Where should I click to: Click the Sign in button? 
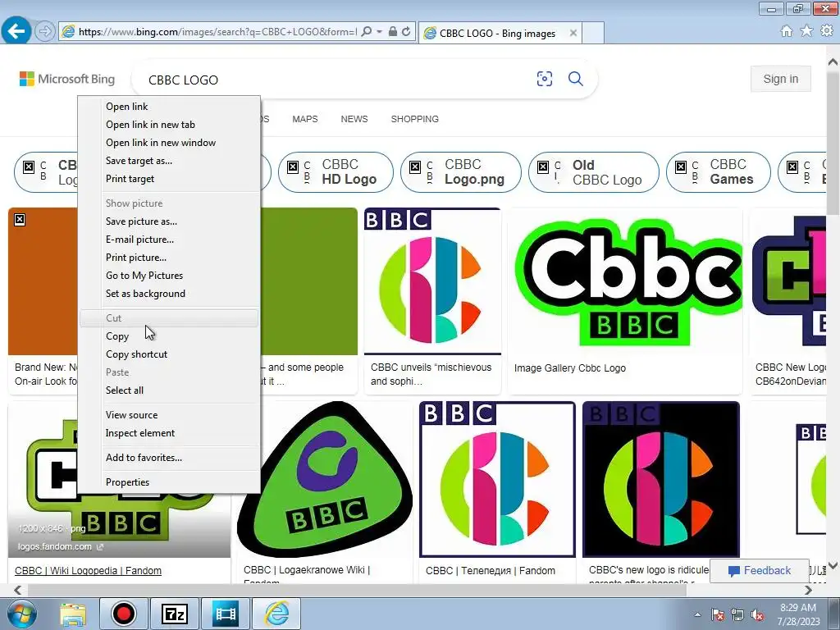[781, 79]
